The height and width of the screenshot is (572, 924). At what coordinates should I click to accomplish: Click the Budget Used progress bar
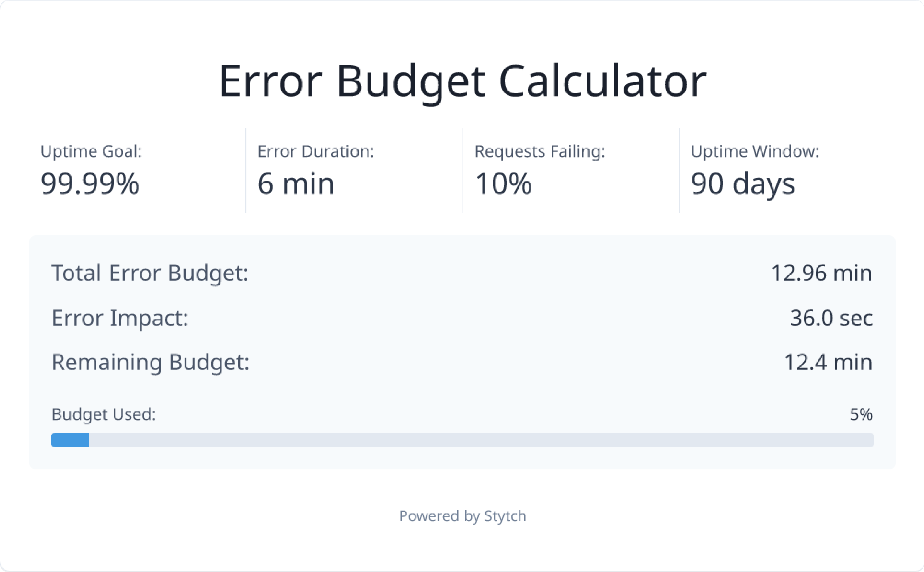pos(462,439)
